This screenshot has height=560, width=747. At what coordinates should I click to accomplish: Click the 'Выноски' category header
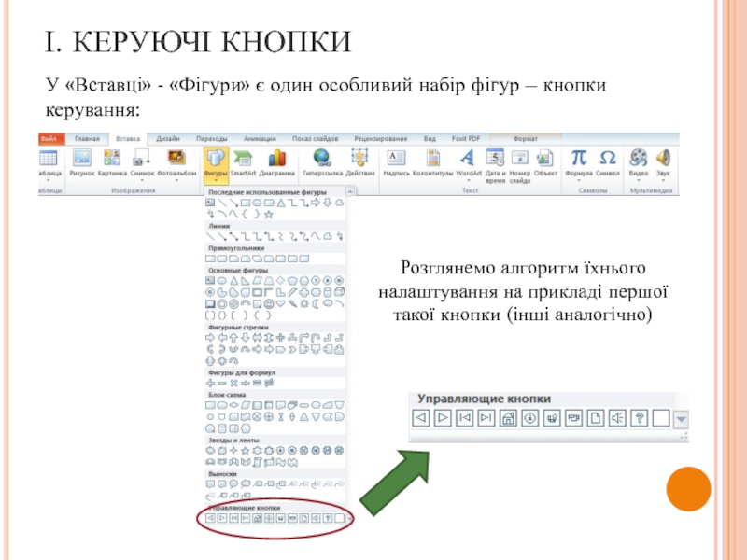(222, 474)
